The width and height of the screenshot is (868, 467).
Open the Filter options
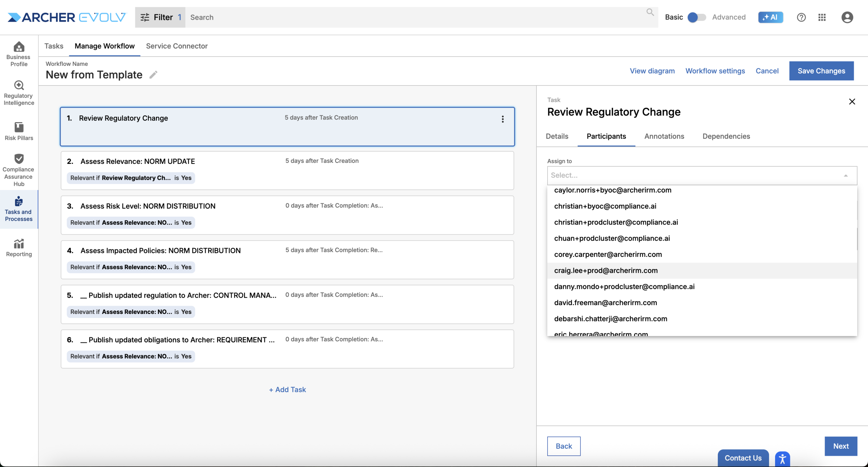[x=160, y=17]
